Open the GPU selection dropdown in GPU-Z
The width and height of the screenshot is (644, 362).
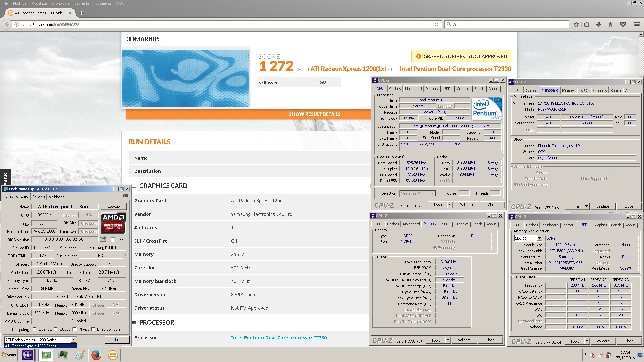point(73,340)
